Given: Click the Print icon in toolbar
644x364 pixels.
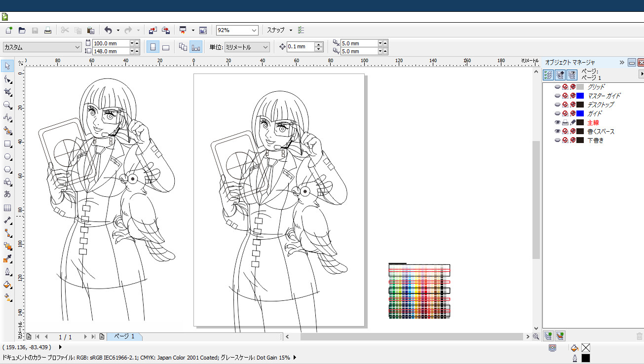Looking at the screenshot, I should 48,31.
